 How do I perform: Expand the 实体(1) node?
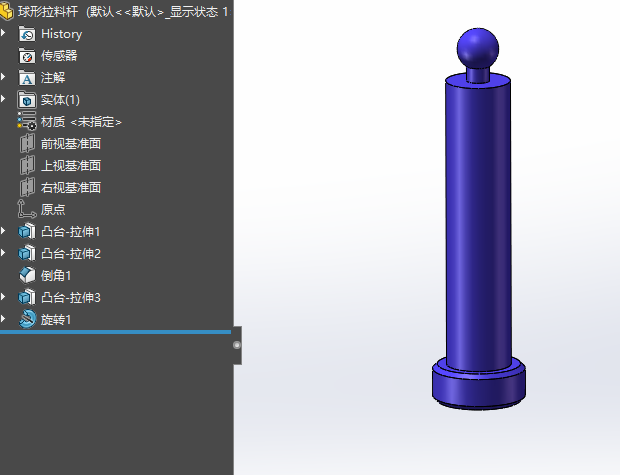[4, 99]
